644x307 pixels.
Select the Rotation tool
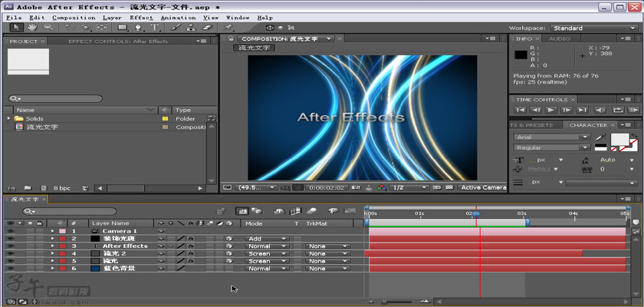71,28
